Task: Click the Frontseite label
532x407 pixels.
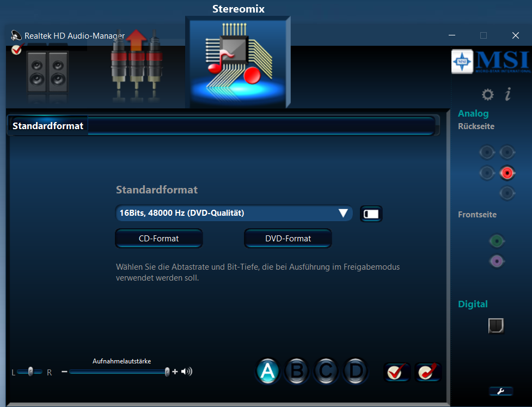Action: point(477,215)
